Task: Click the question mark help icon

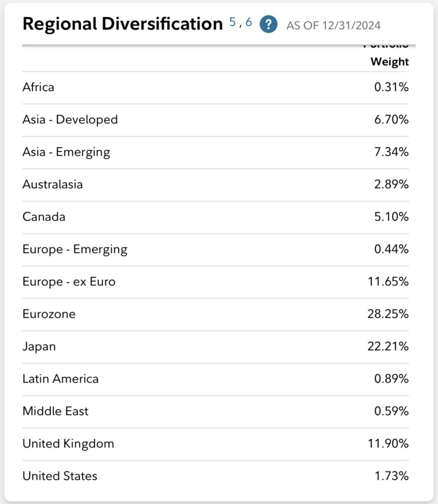Action: click(x=268, y=24)
